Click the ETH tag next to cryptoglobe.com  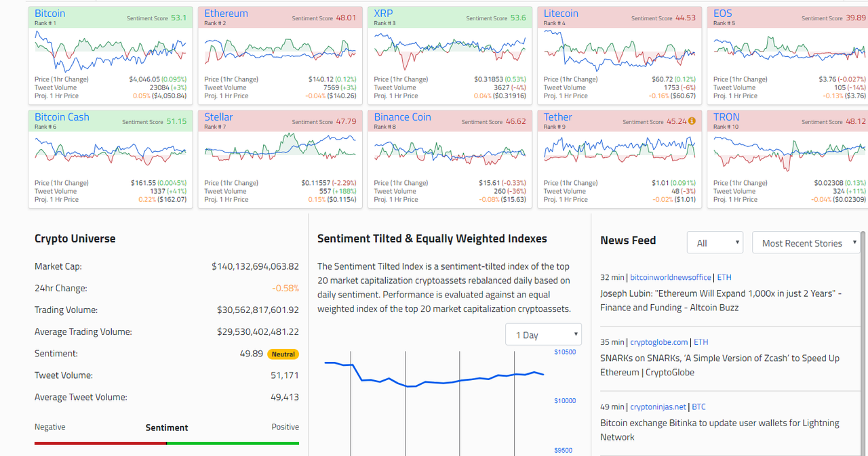(701, 342)
